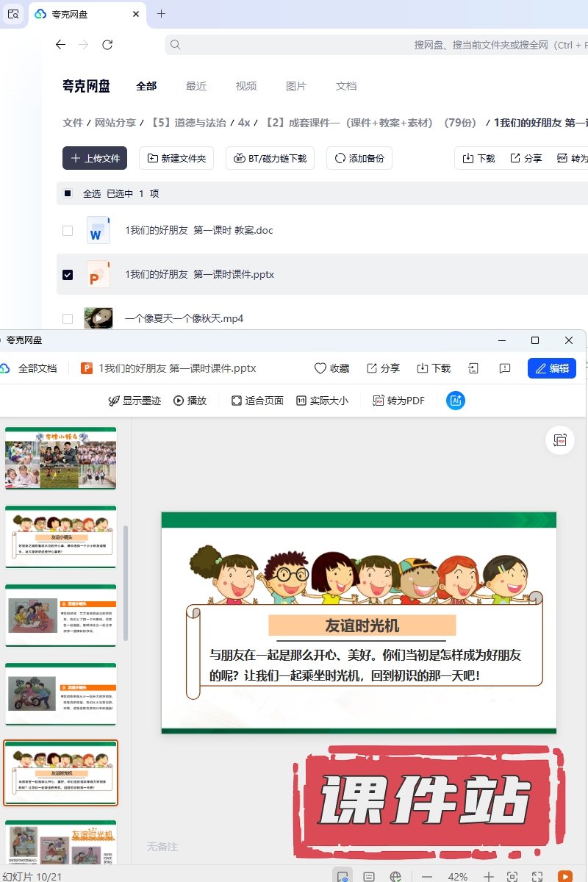Click the fit-to-window icon in status bar
The width and height of the screenshot is (588, 882).
pyautogui.click(x=512, y=876)
